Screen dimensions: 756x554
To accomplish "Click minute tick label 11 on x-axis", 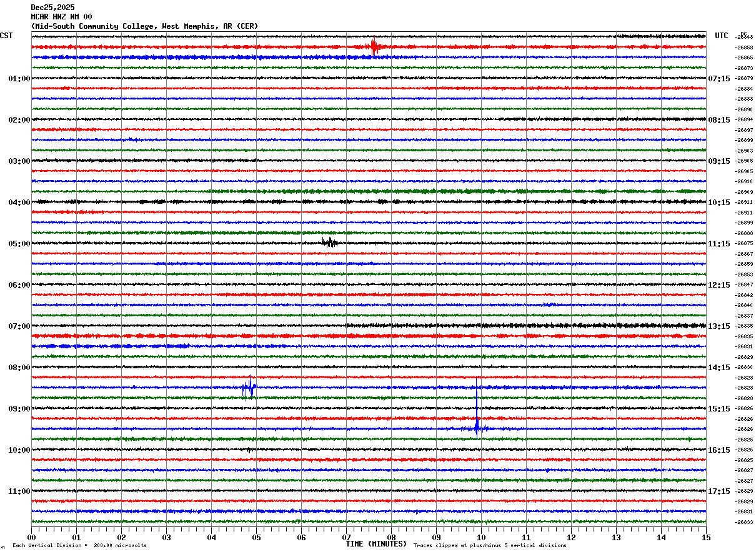I will pos(526,537).
